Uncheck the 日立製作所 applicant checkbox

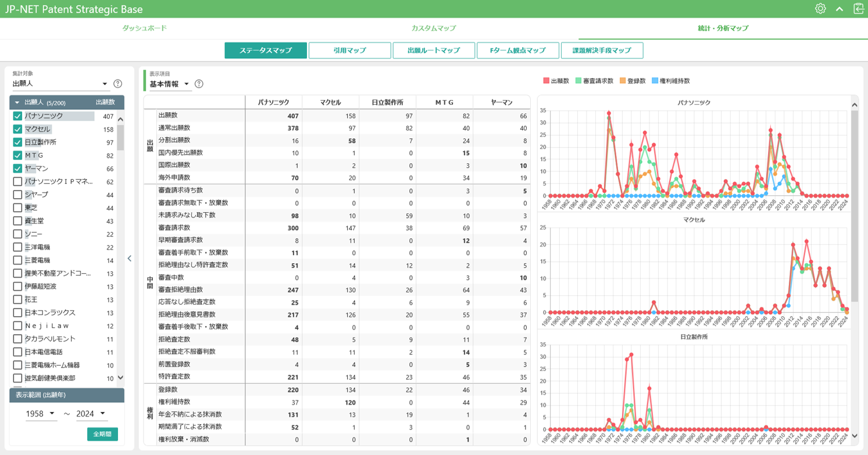(17, 142)
